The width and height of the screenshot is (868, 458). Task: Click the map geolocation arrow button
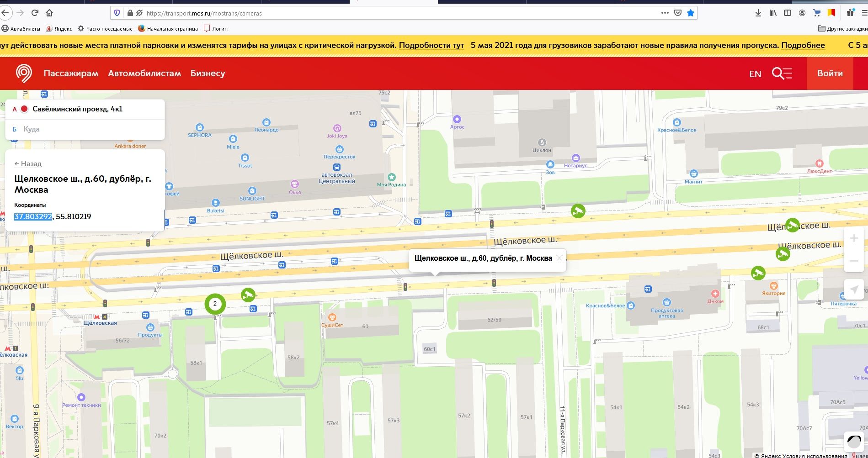[853, 289]
